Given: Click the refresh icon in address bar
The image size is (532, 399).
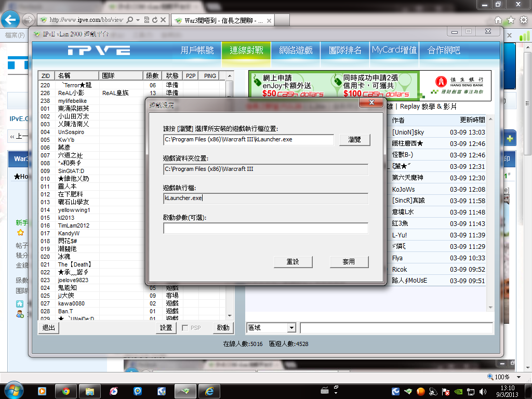Looking at the screenshot, I should (x=155, y=20).
